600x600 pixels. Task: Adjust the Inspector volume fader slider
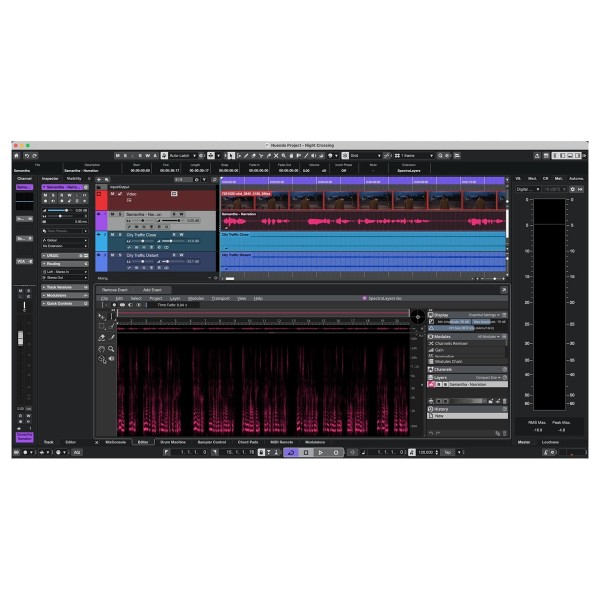[59, 210]
